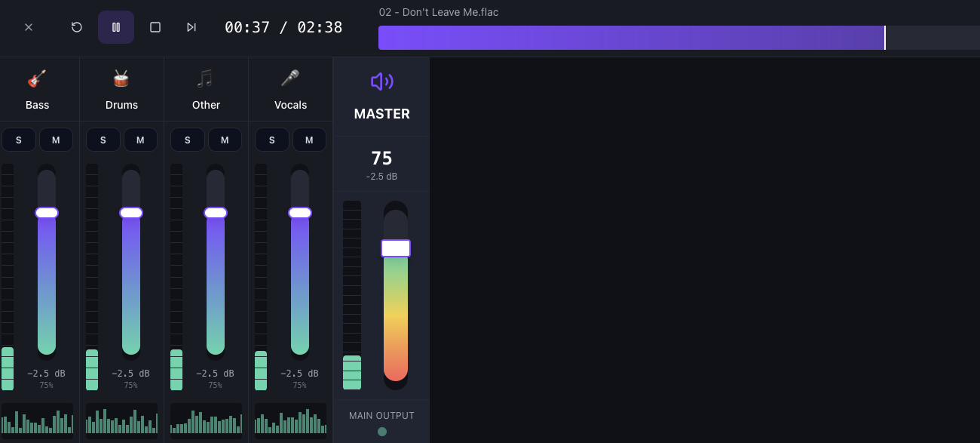Skip to the next track
Screen dimensions: 980x443
[x=191, y=27]
